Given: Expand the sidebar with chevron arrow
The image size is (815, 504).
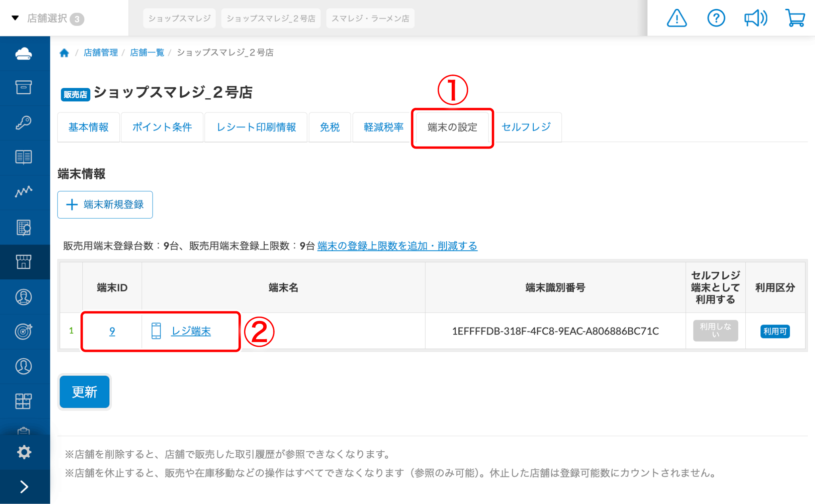Looking at the screenshot, I should 24,487.
